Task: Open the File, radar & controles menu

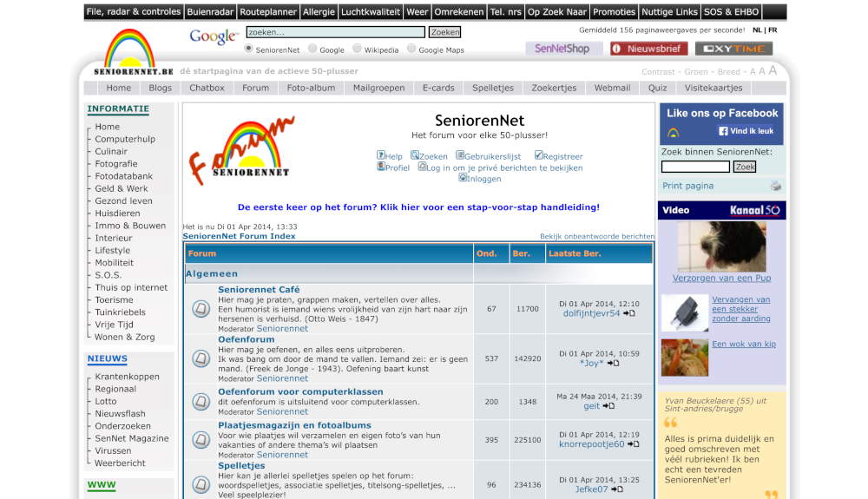Action: [134, 12]
